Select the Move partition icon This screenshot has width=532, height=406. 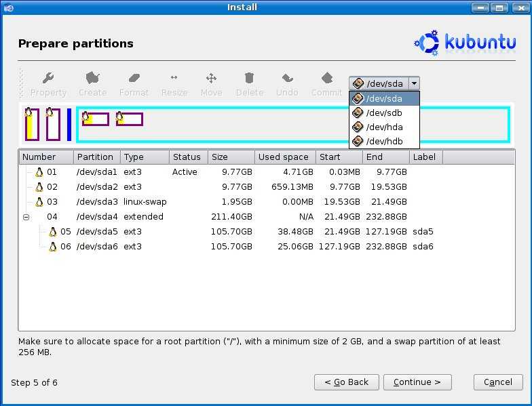[x=211, y=78]
